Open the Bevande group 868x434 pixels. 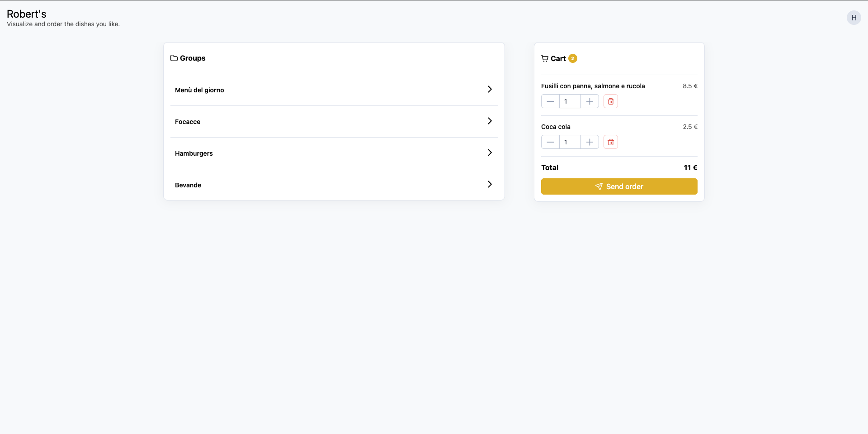pos(334,185)
